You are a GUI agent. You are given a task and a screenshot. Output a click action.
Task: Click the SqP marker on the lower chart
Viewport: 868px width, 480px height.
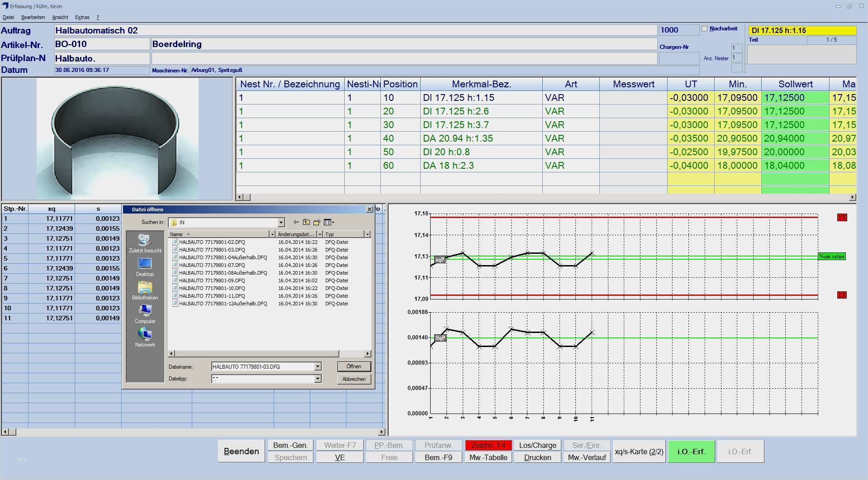(x=440, y=338)
